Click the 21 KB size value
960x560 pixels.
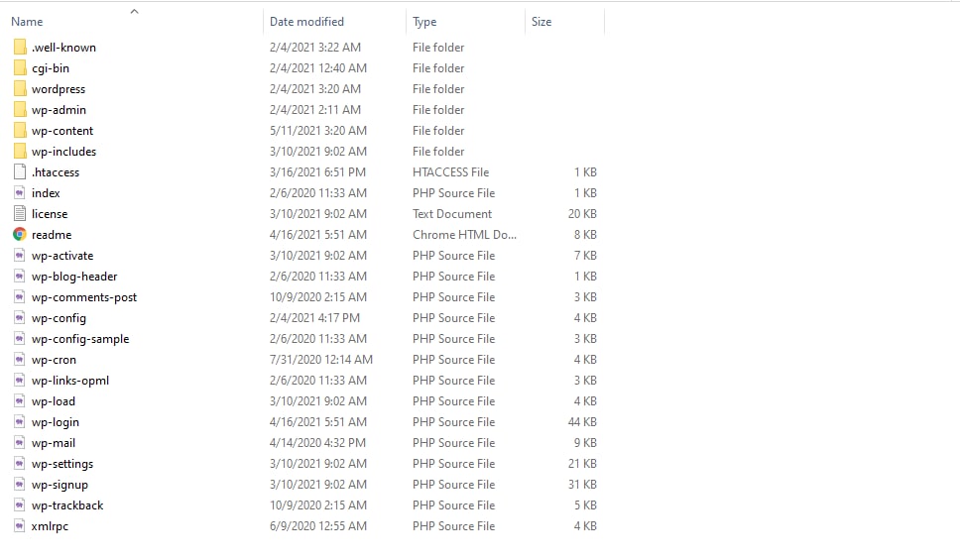pyautogui.click(x=582, y=464)
